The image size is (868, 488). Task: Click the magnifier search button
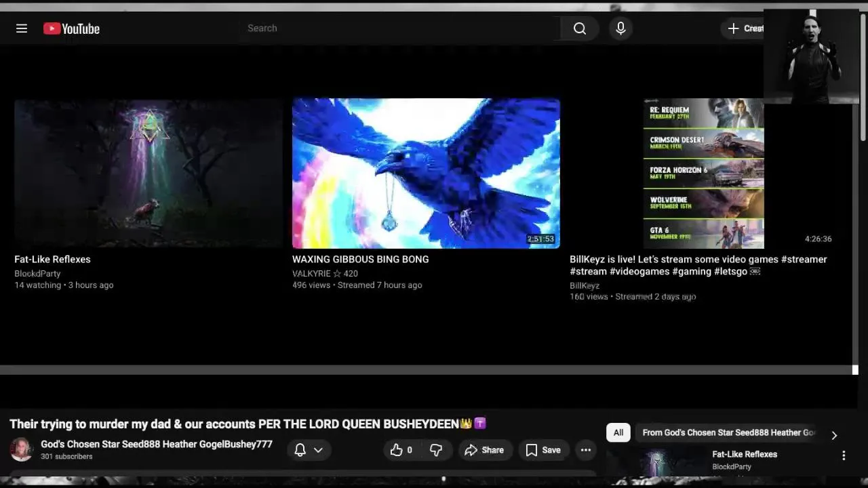(580, 28)
